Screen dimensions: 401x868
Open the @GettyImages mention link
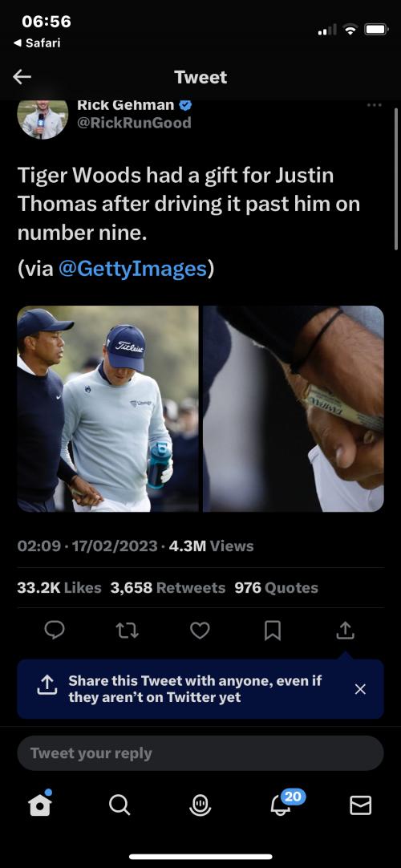point(132,269)
